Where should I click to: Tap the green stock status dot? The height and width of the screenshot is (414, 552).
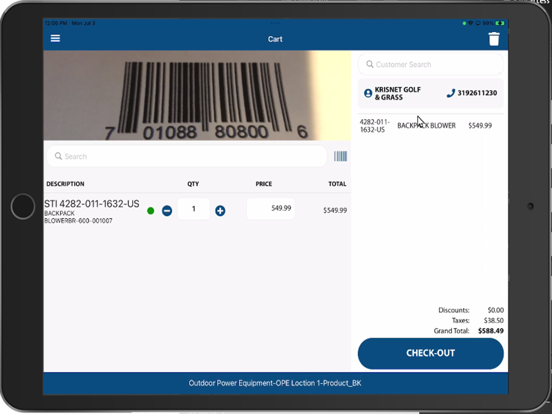point(151,211)
